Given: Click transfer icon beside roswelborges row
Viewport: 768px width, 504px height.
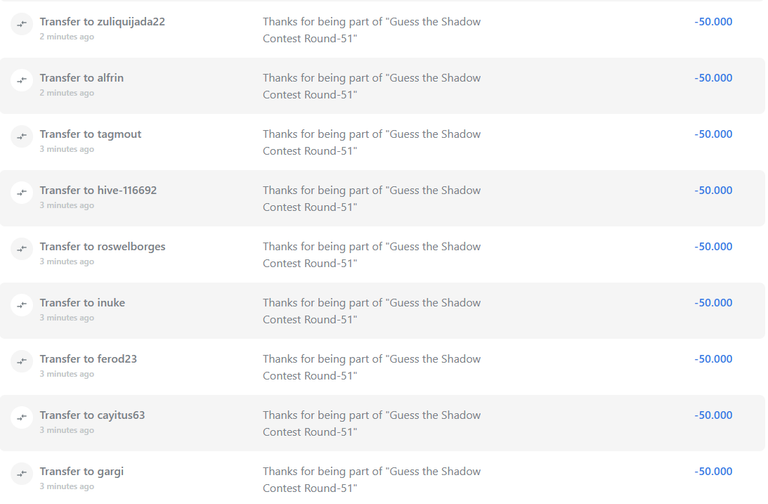Looking at the screenshot, I should [x=22, y=249].
